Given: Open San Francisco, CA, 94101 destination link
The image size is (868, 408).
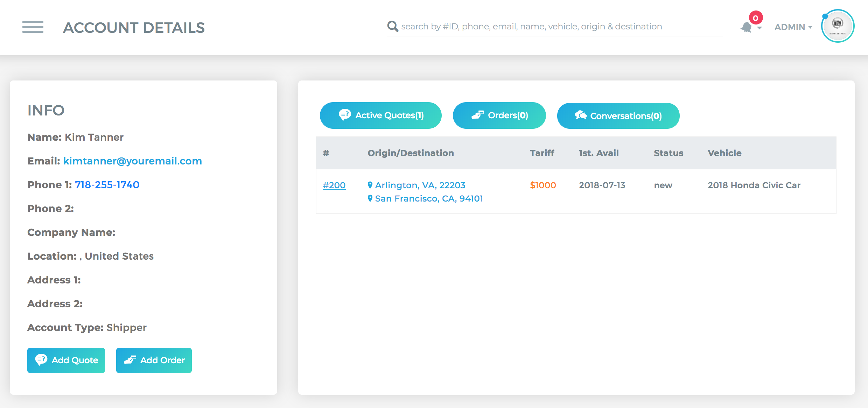Looking at the screenshot, I should [x=429, y=198].
